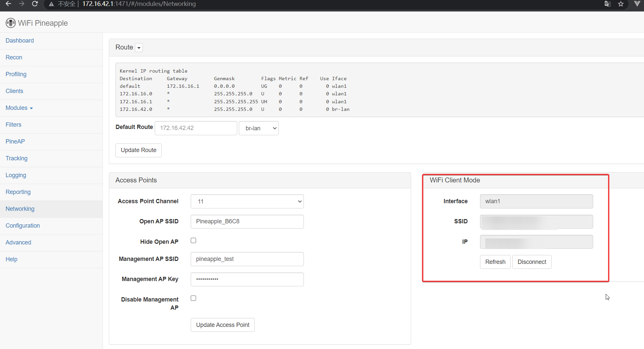
Task: Focus the Management AP Key field
Action: point(247,279)
